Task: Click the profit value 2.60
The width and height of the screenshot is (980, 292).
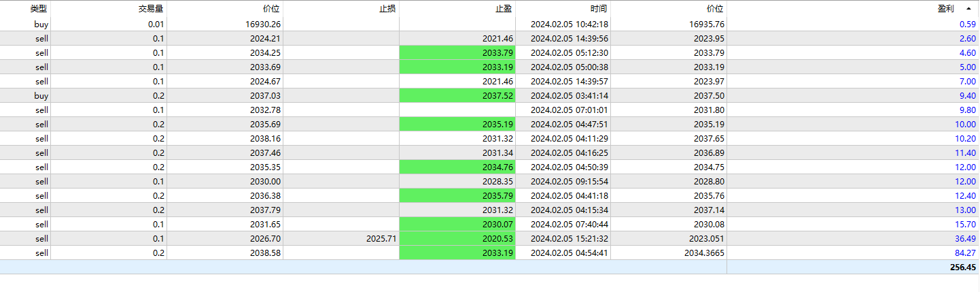Action: (968, 38)
